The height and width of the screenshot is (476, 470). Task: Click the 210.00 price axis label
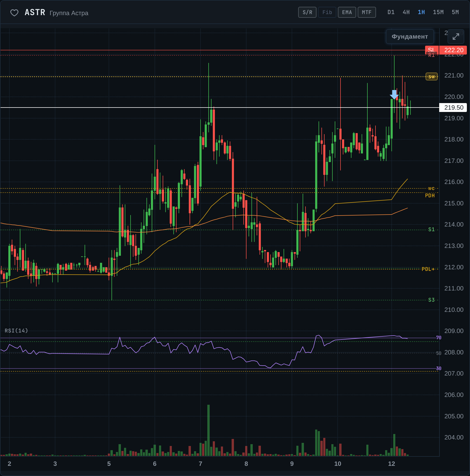454,310
